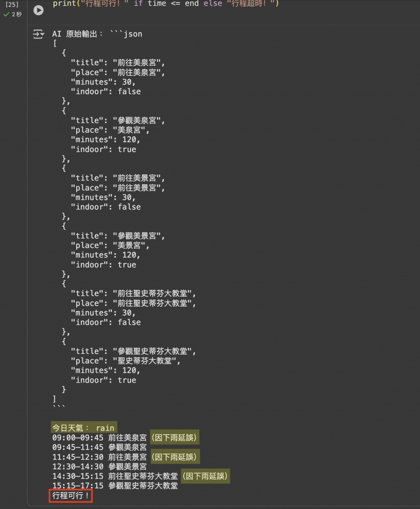The width and height of the screenshot is (420, 509).
Task: Click the [25] execution count label
Action: tap(12, 5)
